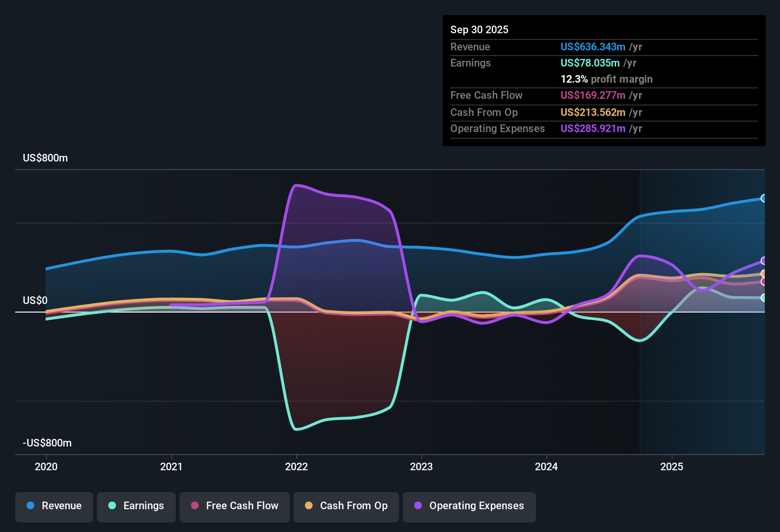Hide the Operating Expenses series
780x532 pixels.
[x=469, y=506]
